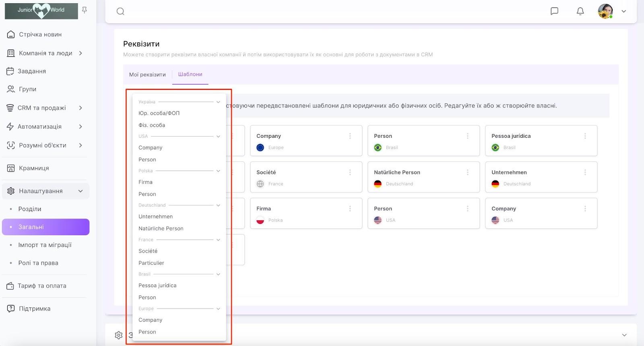Open Тариф та оплата section
644x346 pixels.
pos(42,286)
